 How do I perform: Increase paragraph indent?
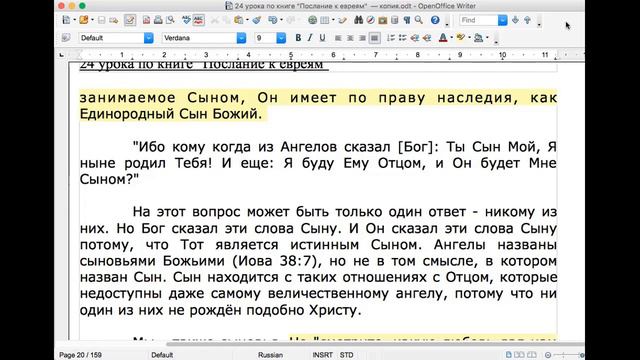click(x=427, y=38)
